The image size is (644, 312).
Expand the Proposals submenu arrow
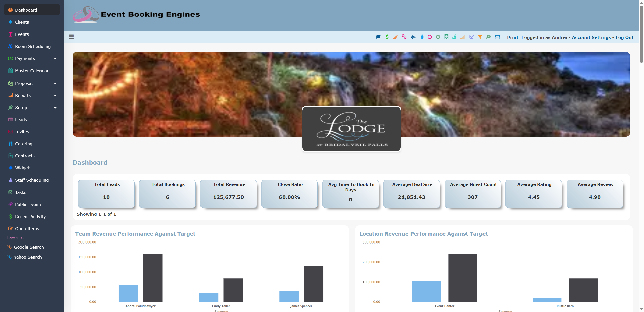click(55, 83)
